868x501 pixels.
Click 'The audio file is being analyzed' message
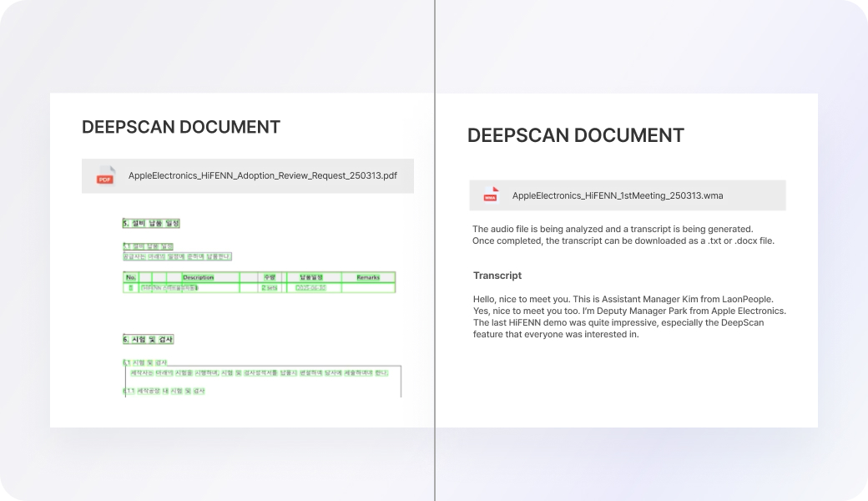613,229
